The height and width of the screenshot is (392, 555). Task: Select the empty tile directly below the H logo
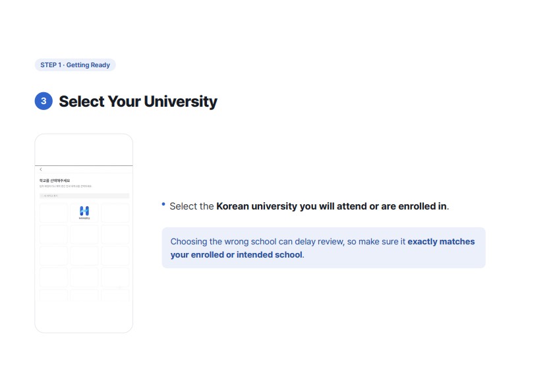click(x=84, y=235)
